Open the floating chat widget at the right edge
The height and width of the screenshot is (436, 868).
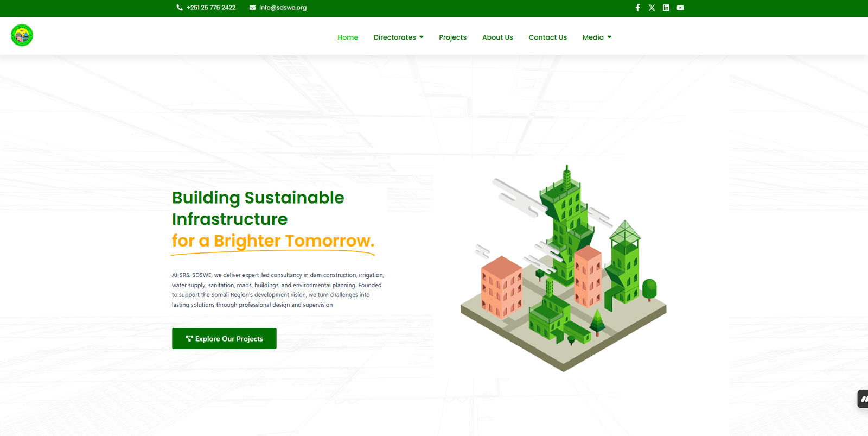click(863, 399)
